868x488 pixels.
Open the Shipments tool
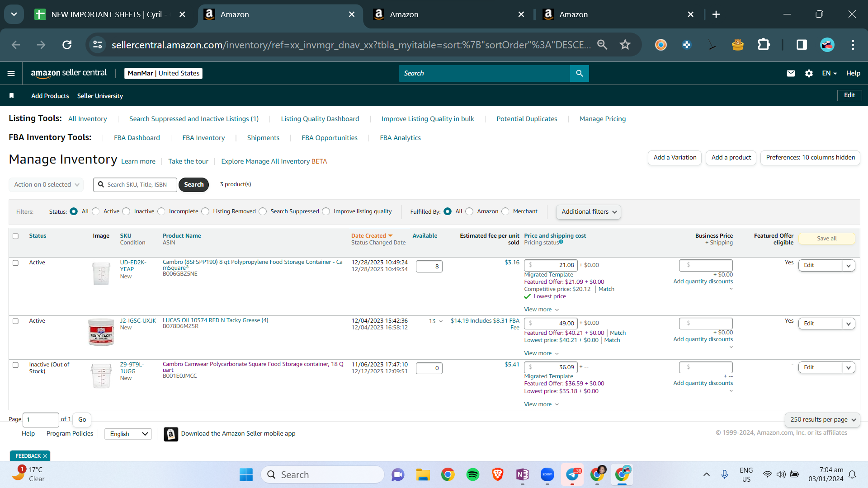click(263, 138)
